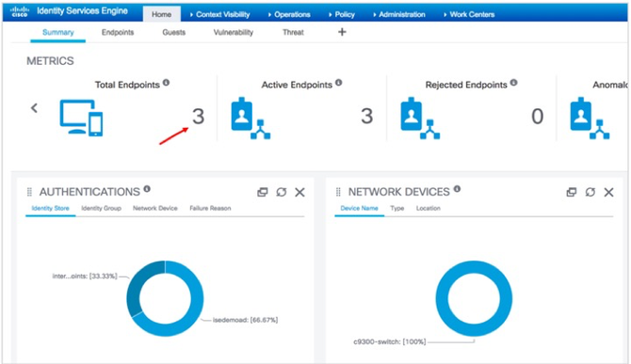Click the Authentications info icon
Viewport: 631px width, 364px height.
tap(147, 189)
